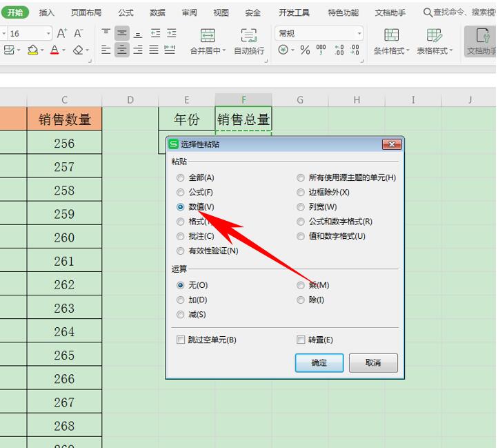Screen dimensions: 498x448
Task: Align text left
Action: point(106,50)
